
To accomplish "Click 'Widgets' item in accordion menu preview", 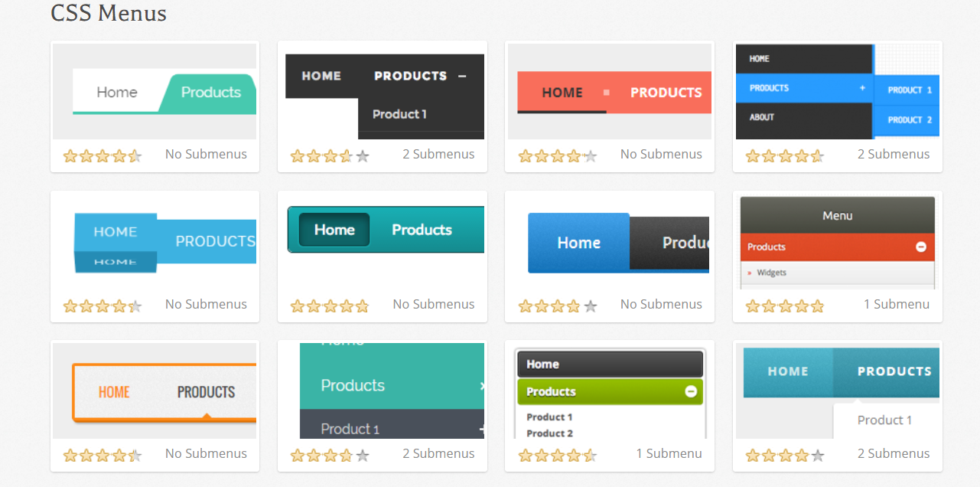I will click(x=771, y=273).
